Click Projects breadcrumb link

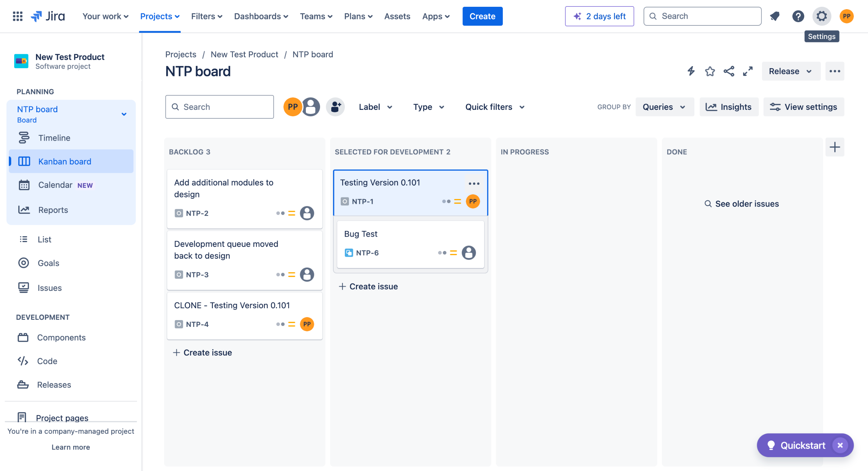[180, 54]
